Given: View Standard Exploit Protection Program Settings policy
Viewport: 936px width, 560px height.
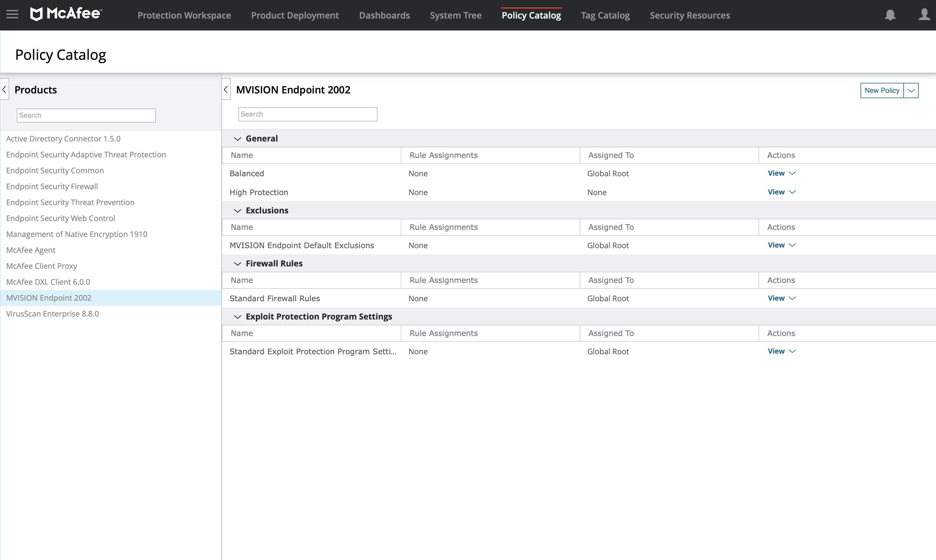Looking at the screenshot, I should [776, 351].
